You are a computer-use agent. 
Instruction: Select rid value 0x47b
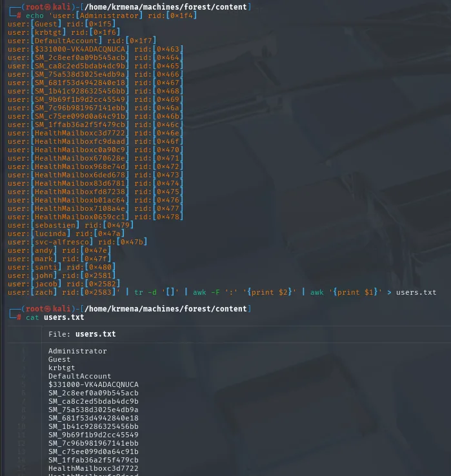[x=132, y=242]
